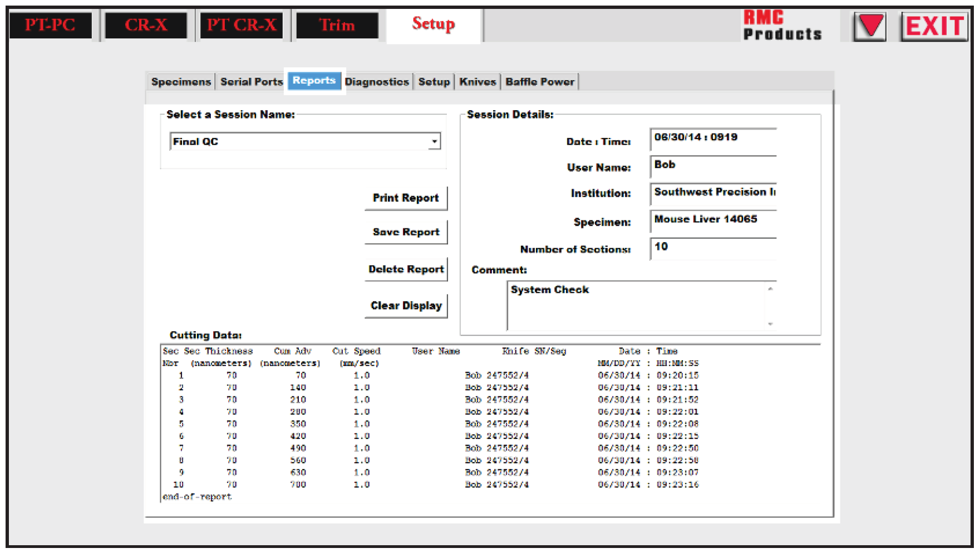This screenshot has height=553, width=980.
Task: Switch to the CR-X top tab
Action: pyautogui.click(x=146, y=26)
